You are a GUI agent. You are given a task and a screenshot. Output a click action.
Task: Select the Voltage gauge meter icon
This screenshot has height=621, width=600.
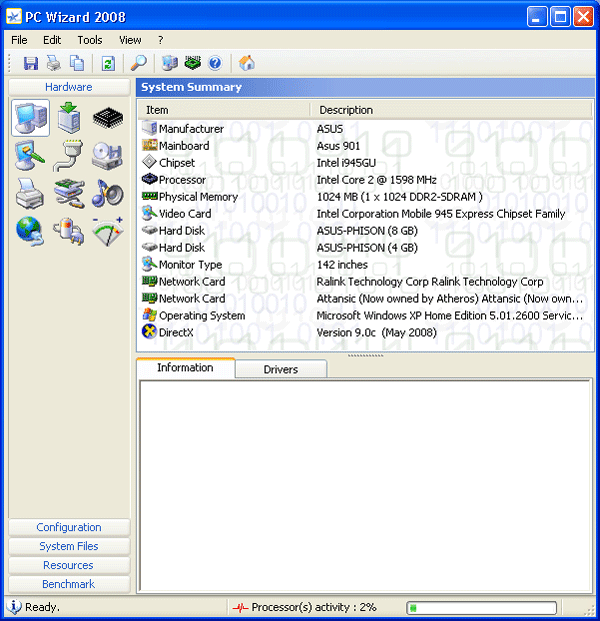click(x=108, y=231)
